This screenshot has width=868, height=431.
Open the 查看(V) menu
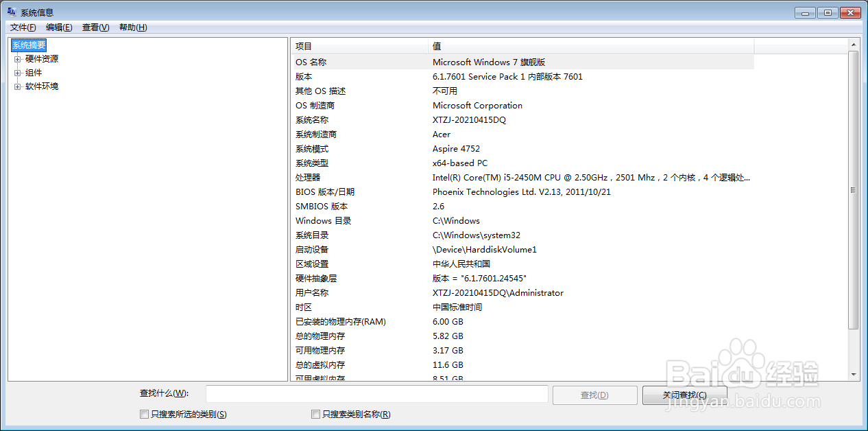point(95,27)
